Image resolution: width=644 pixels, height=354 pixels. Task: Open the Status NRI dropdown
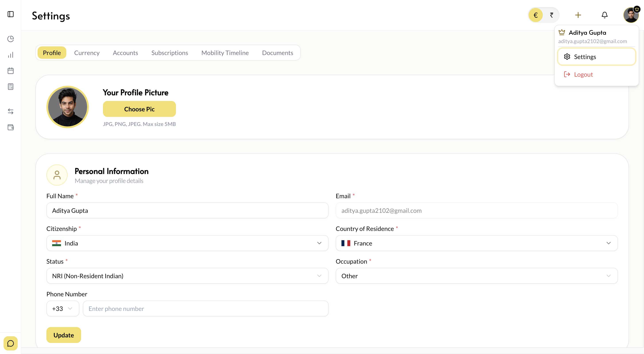pyautogui.click(x=187, y=276)
